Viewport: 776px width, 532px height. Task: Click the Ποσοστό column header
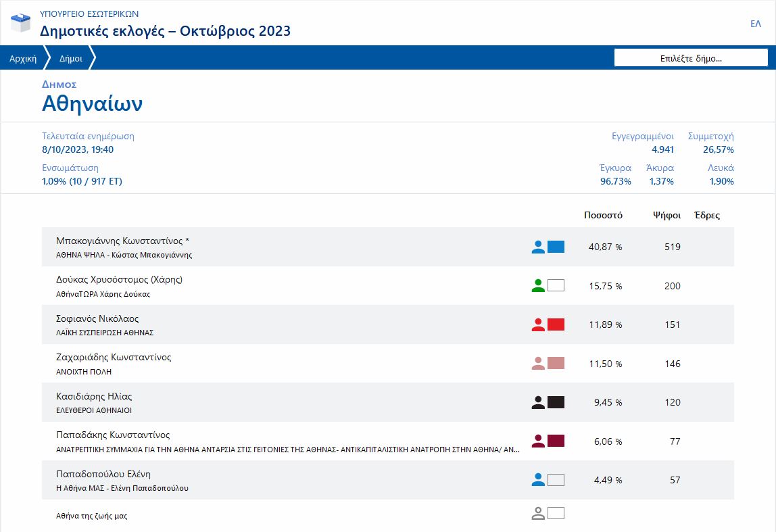(603, 216)
